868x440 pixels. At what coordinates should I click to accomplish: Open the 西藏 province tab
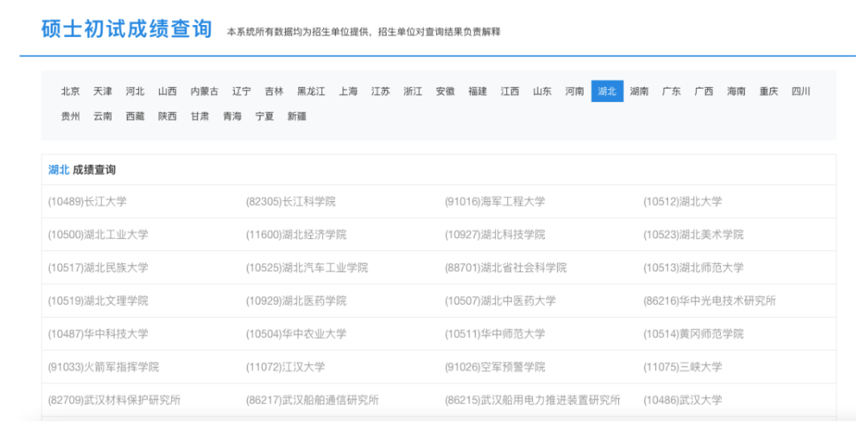(x=134, y=117)
